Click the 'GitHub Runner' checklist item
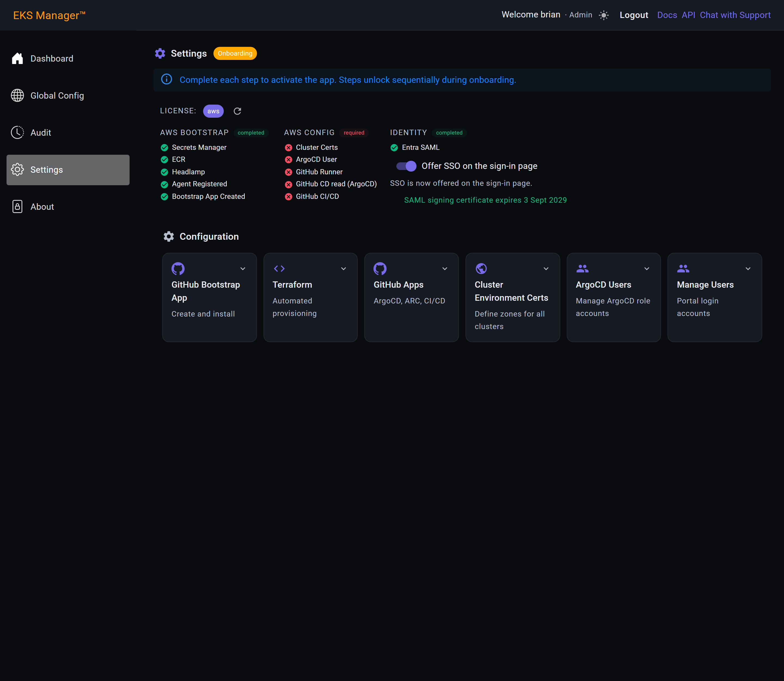 pyautogui.click(x=319, y=172)
